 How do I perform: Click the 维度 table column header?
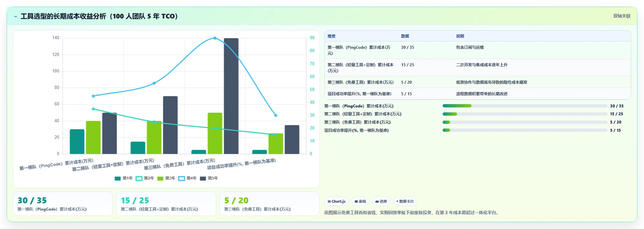tap(331, 36)
